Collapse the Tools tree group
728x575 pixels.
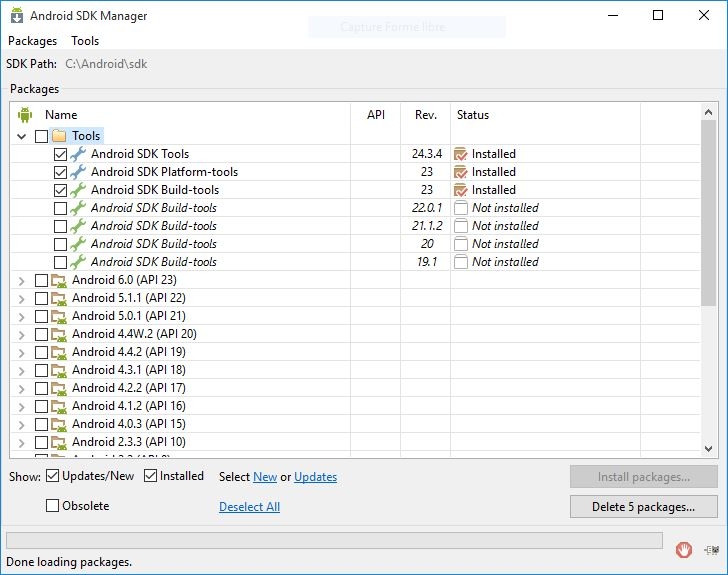(22, 136)
